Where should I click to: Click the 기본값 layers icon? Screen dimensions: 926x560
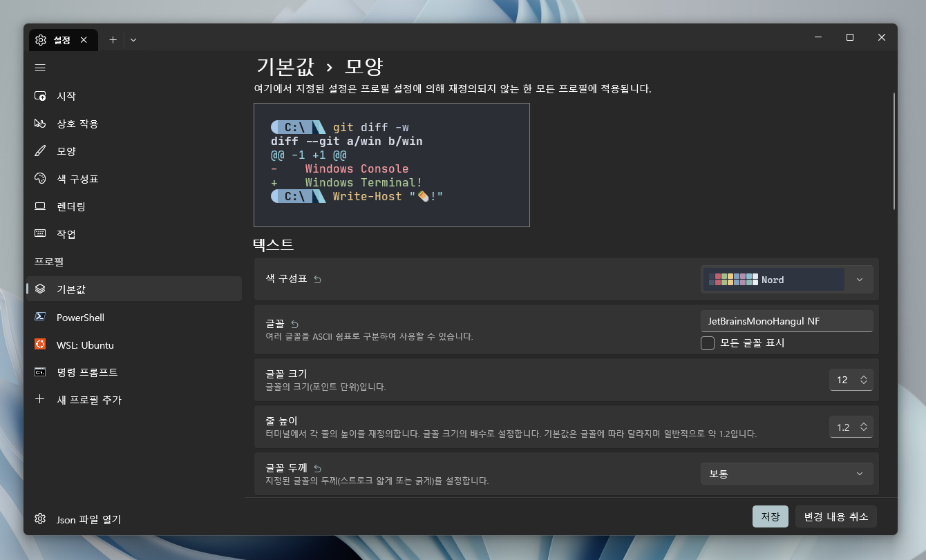click(x=40, y=289)
